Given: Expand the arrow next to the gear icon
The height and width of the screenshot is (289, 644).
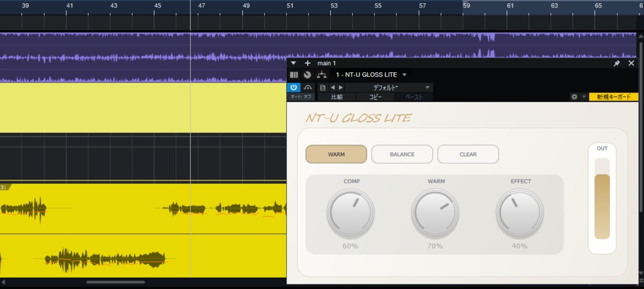Looking at the screenshot, I should tap(584, 97).
